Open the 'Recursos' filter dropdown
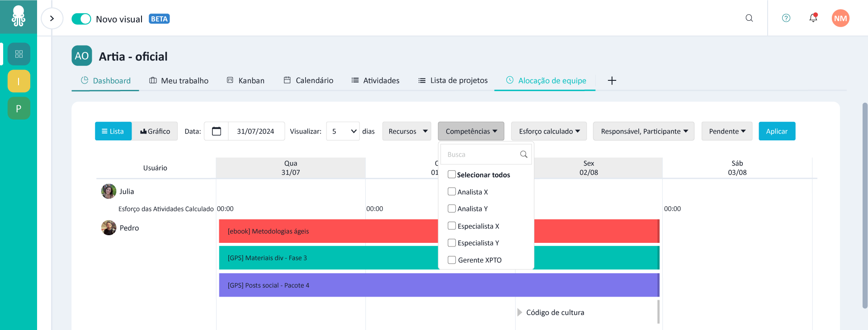Image resolution: width=868 pixels, height=330 pixels. (x=406, y=131)
